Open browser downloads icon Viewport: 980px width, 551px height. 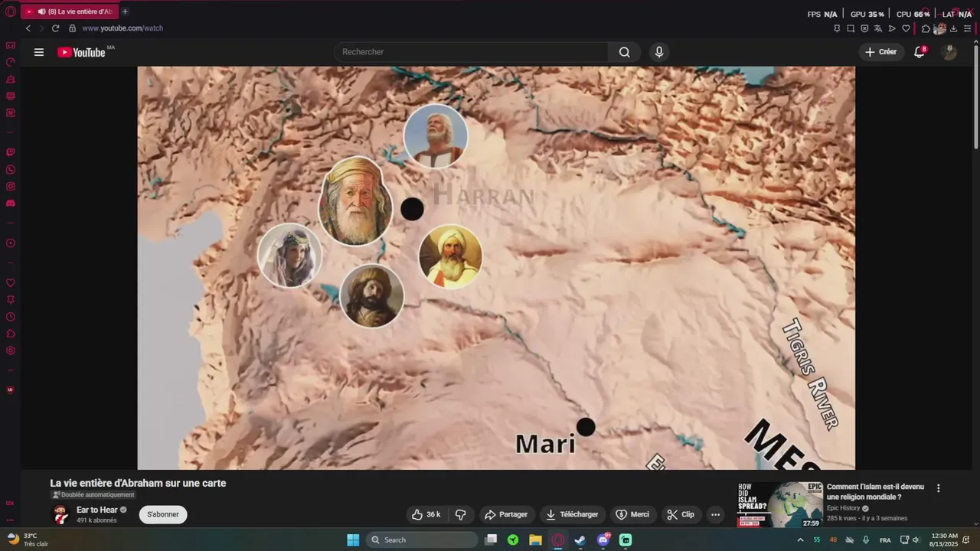[954, 28]
